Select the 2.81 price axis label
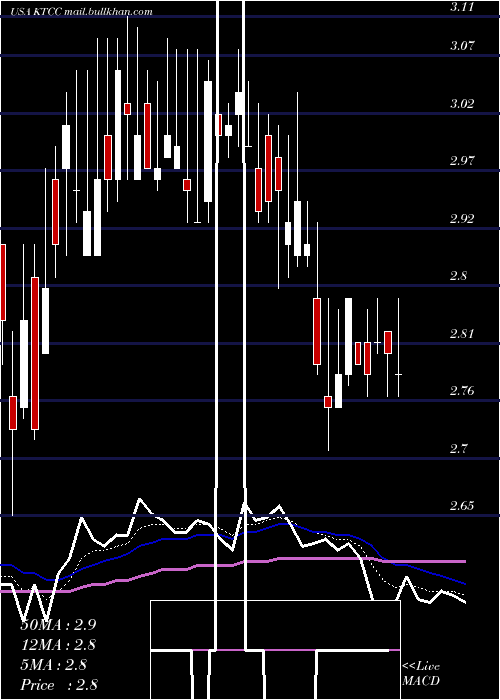 [462, 333]
